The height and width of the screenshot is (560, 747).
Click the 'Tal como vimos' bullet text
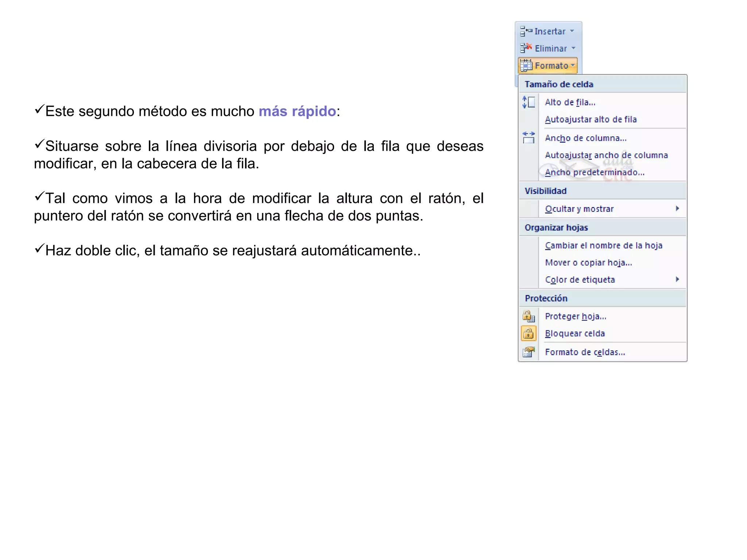(259, 207)
